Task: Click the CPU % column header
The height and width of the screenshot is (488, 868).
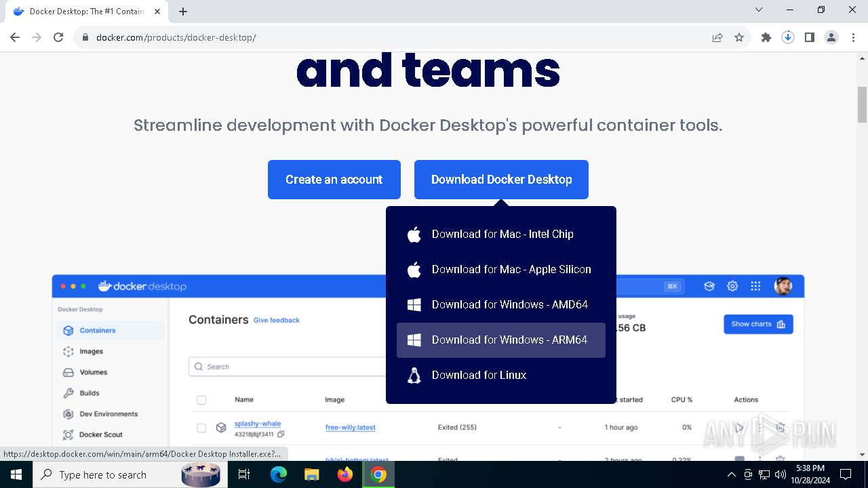Action: tap(682, 400)
